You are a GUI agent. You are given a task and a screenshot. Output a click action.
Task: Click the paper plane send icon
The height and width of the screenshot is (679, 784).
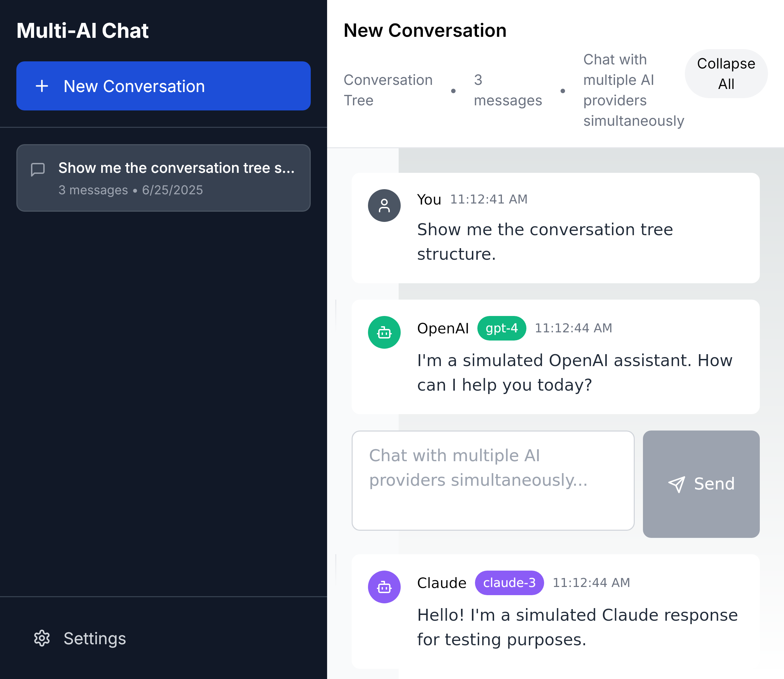pos(676,484)
